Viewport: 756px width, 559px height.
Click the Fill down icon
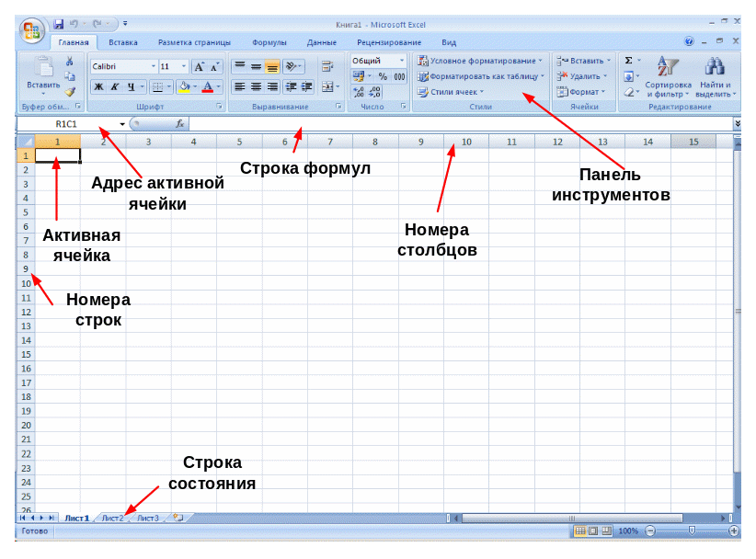tap(629, 76)
